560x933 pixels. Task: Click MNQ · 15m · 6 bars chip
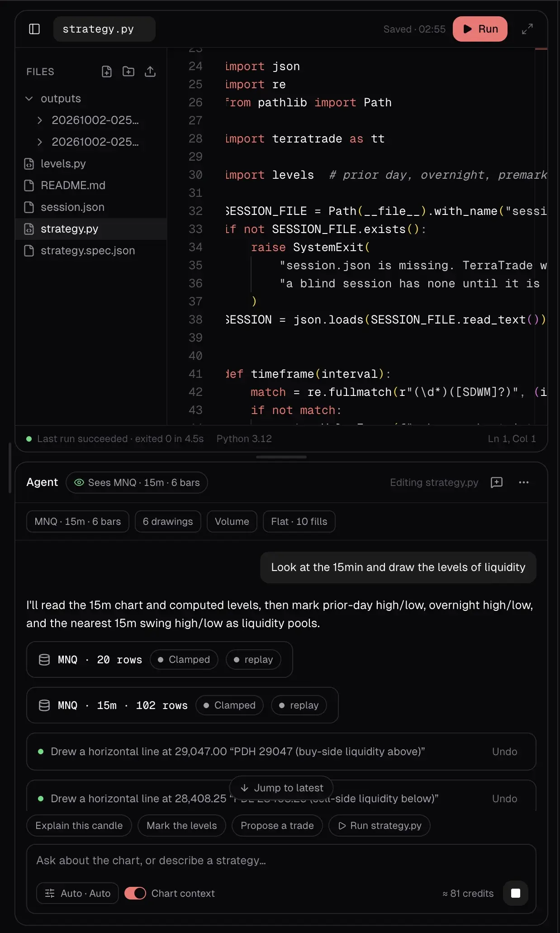tap(78, 522)
